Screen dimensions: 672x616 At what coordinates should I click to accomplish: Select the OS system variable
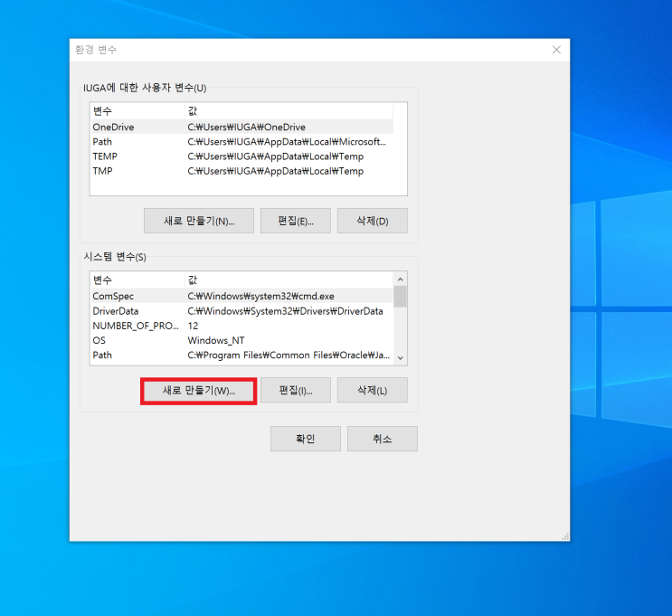[x=241, y=340]
